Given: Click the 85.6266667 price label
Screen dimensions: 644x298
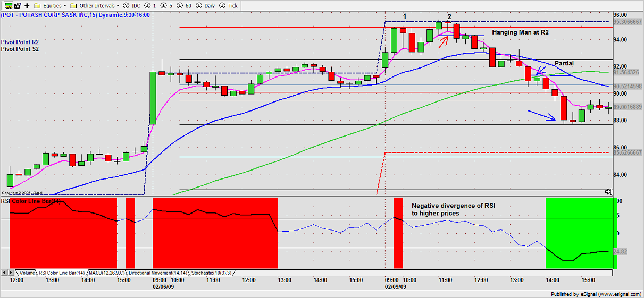Looking at the screenshot, I should point(628,152).
